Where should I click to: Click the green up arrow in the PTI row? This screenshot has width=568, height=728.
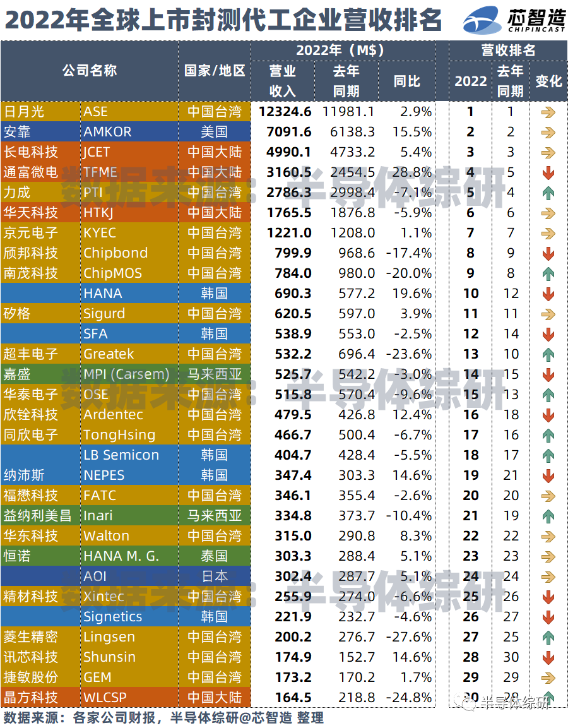(x=548, y=193)
